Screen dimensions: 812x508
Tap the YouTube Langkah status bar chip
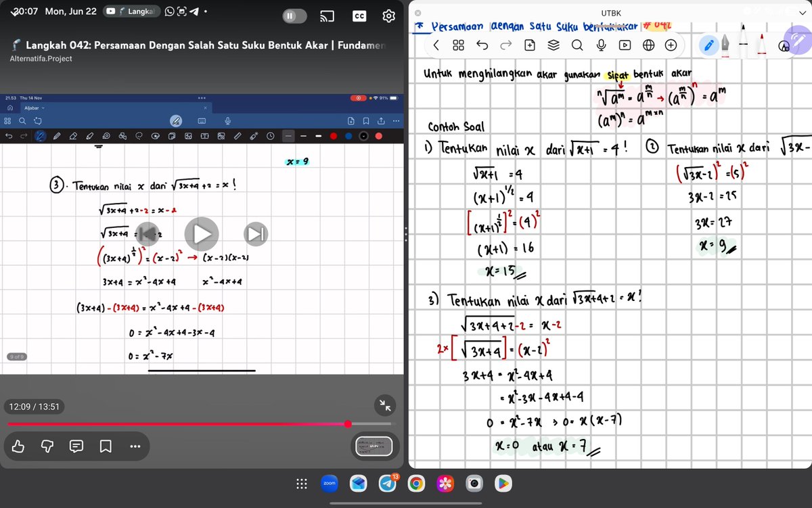[x=133, y=11]
